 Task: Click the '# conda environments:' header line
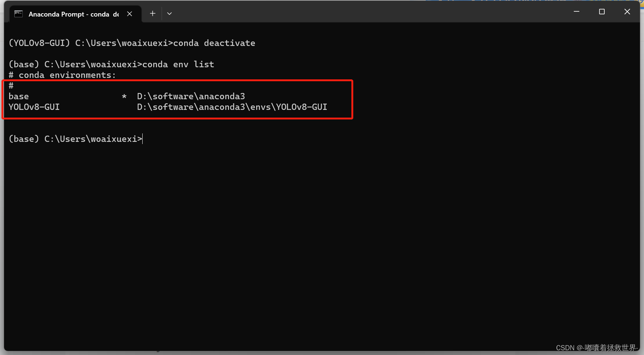(x=62, y=75)
